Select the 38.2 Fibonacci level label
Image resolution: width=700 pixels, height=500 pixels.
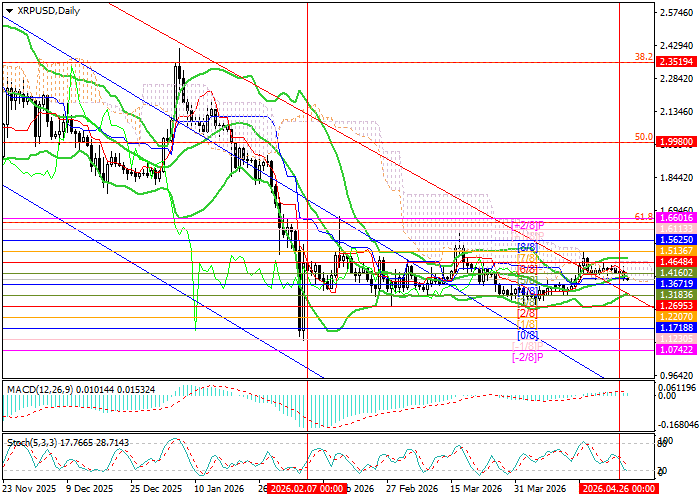coord(643,57)
